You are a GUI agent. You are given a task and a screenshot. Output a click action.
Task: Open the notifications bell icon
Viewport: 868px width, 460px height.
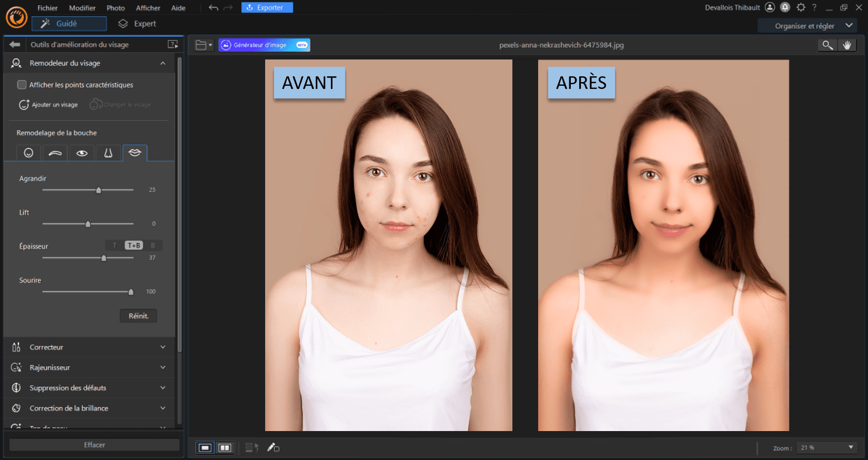(785, 7)
